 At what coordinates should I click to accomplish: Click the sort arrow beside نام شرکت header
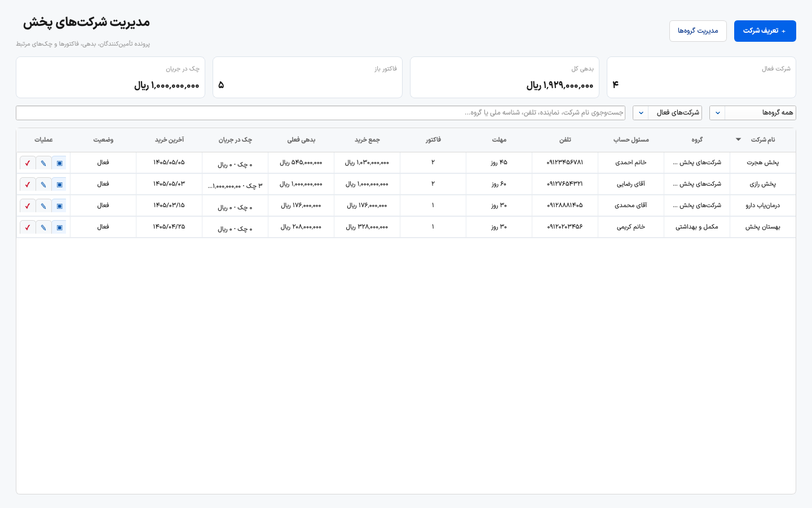(x=738, y=139)
